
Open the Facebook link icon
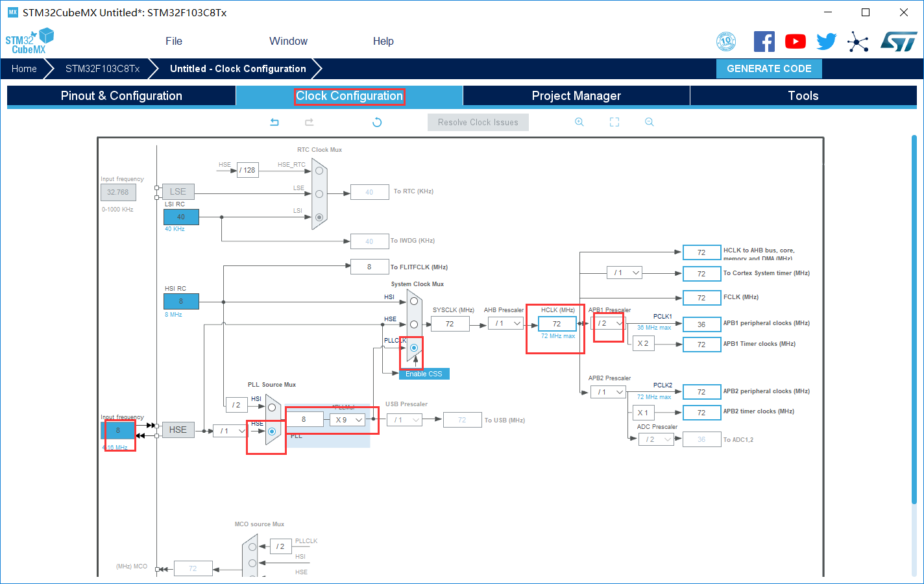coord(764,42)
